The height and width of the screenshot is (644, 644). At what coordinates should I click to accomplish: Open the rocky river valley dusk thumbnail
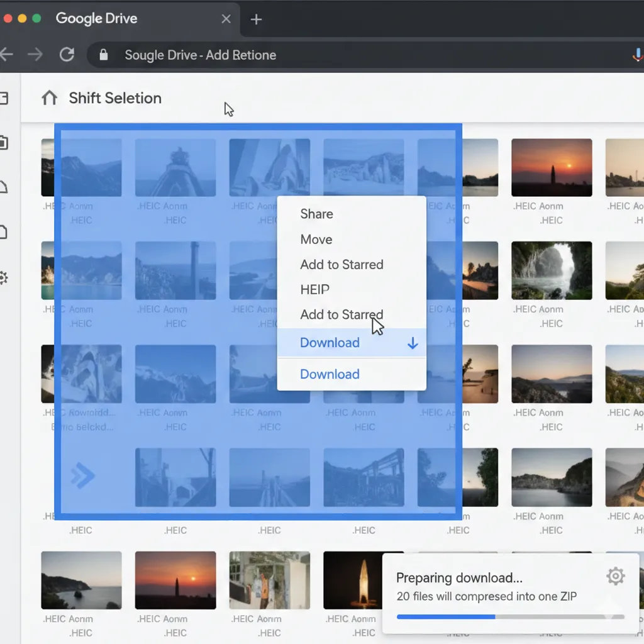[552, 374]
